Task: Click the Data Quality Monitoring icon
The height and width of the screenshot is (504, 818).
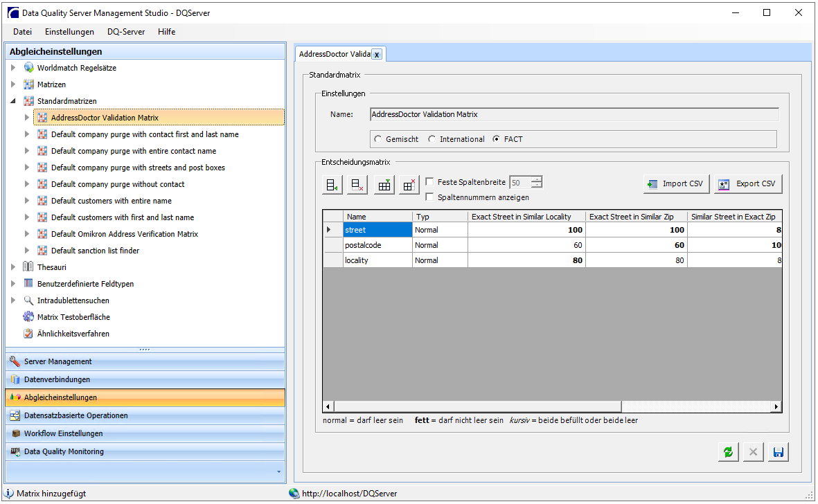Action: click(15, 451)
